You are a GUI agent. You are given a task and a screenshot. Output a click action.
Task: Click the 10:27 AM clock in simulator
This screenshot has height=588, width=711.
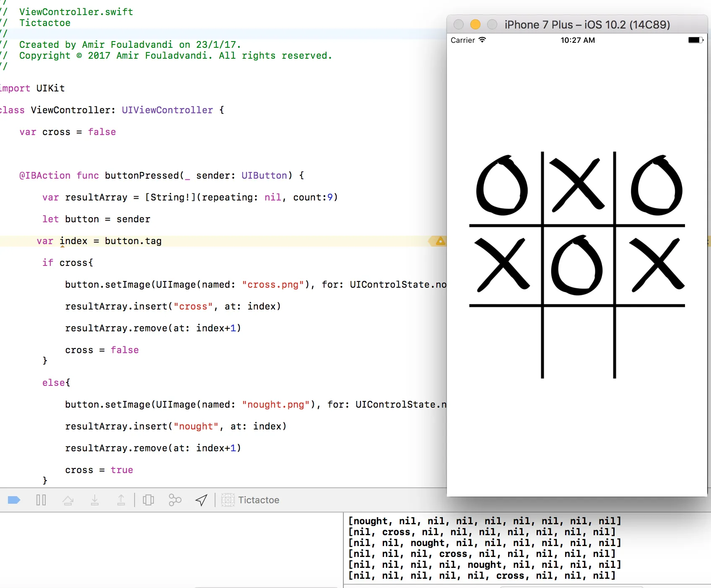(578, 40)
